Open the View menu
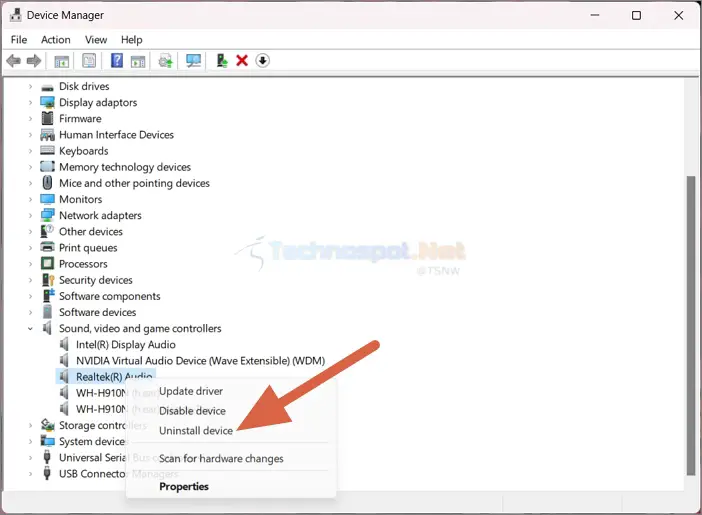 click(x=96, y=40)
